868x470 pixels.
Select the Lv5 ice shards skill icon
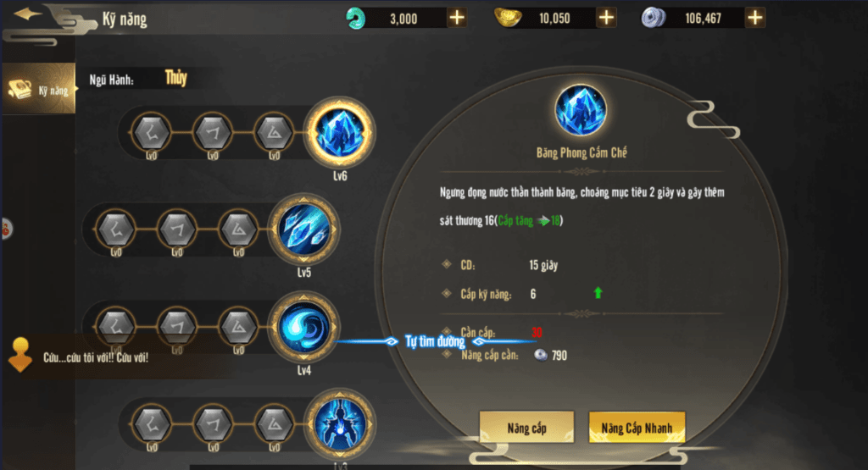pyautogui.click(x=304, y=229)
